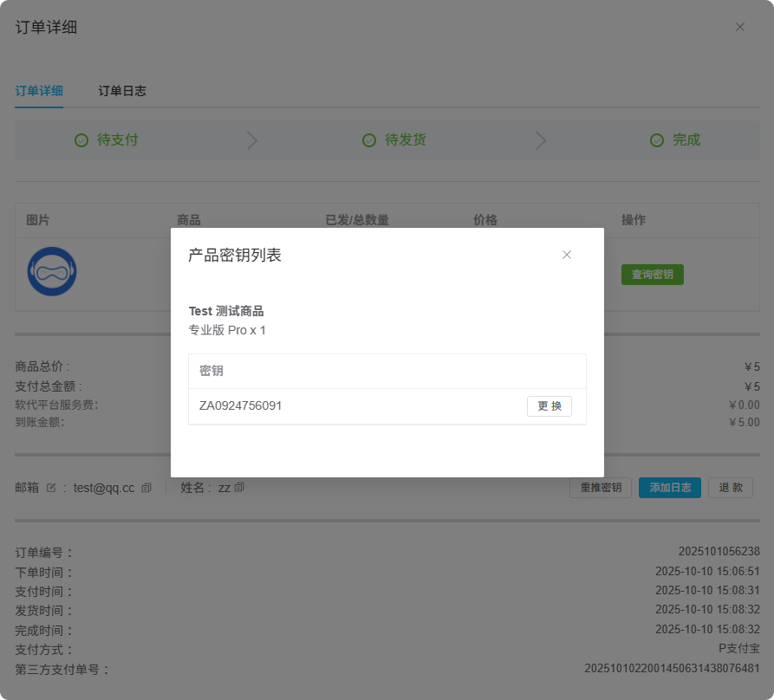Click the 重推密钥 button
This screenshot has width=774, height=700.
[601, 487]
